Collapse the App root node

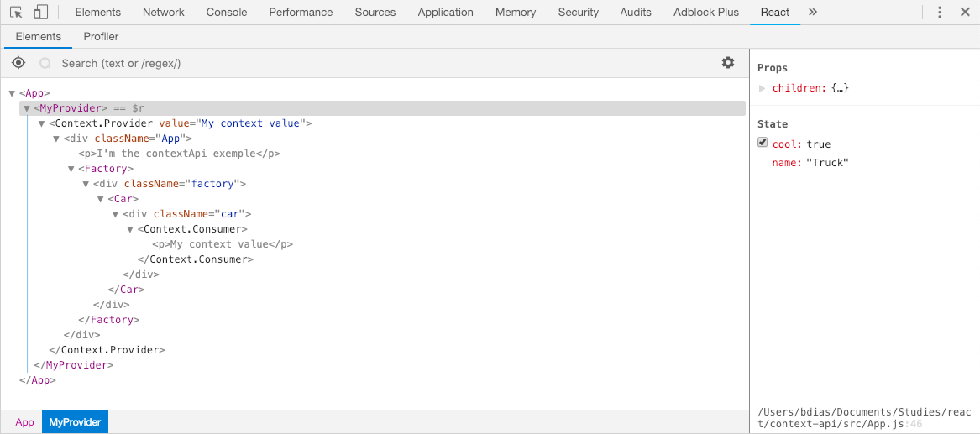point(12,94)
